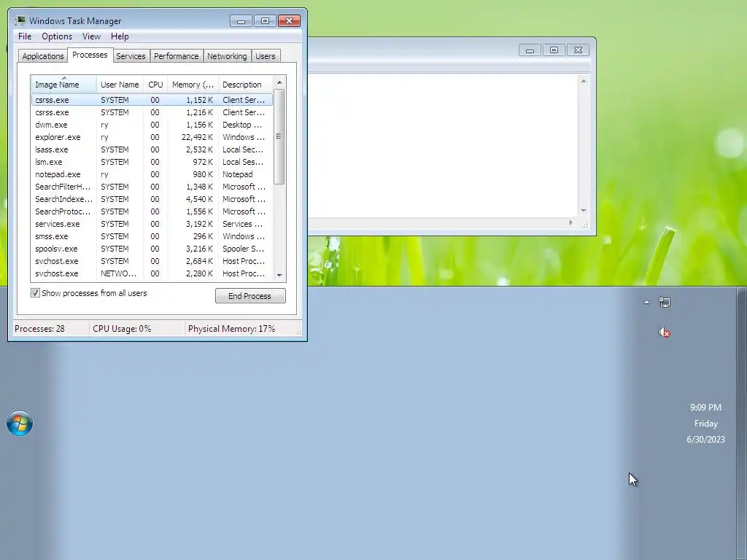Show hidden tray icons arrow

pyautogui.click(x=646, y=302)
